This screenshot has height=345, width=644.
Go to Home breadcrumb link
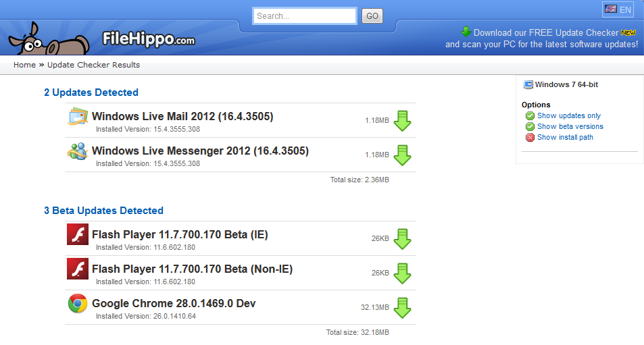(x=24, y=65)
